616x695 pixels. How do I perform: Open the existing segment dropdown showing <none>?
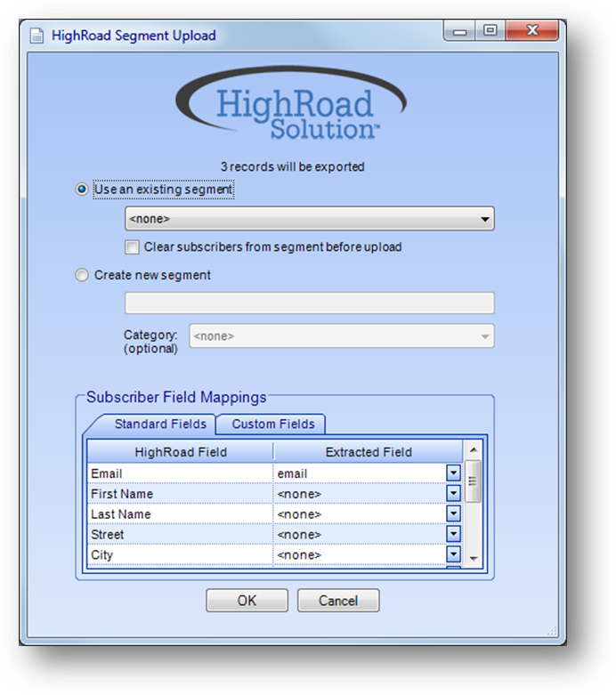pyautogui.click(x=310, y=219)
